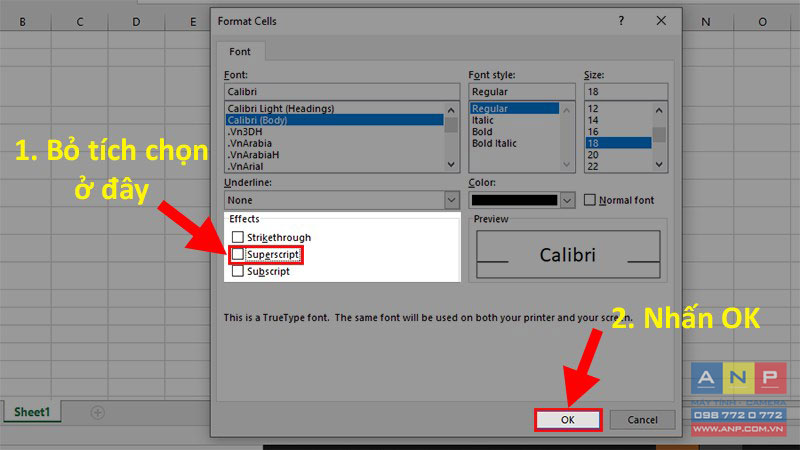Click size list down arrow
Image resolution: width=800 pixels, height=450 pixels.
pos(659,164)
